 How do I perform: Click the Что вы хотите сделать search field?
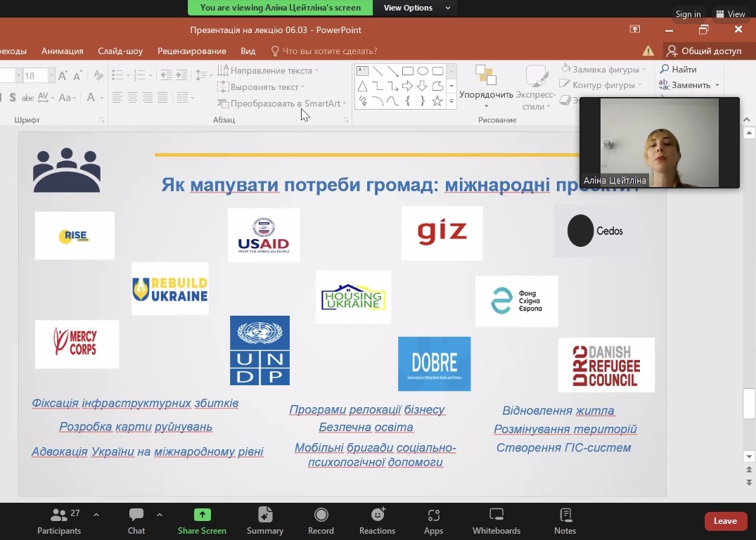pos(329,51)
